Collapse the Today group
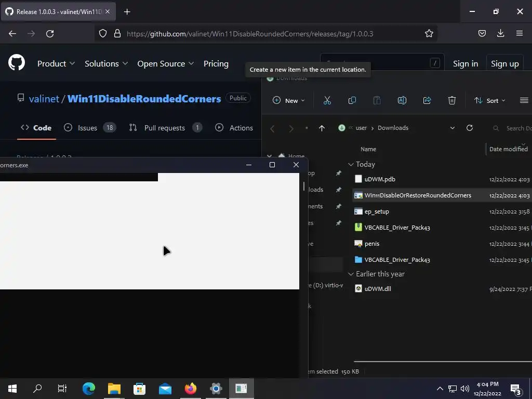Viewport: 532px width, 399px height. [351, 165]
